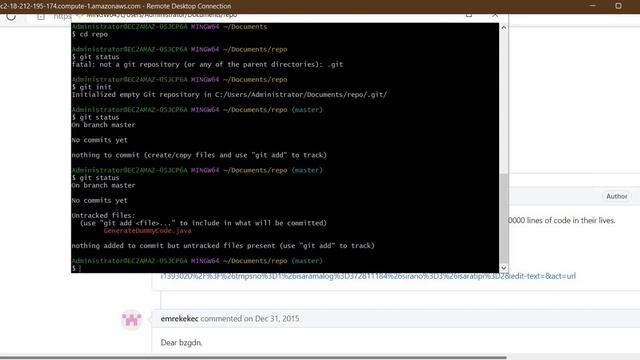Click the terminal scrollbar down arrow
The image size is (640, 360).
pyautogui.click(x=504, y=268)
